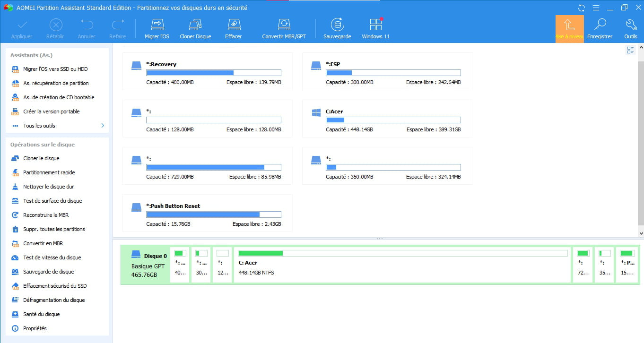Open the Windows 11 checker tool
Image resolution: width=644 pixels, height=343 pixels.
pyautogui.click(x=376, y=29)
